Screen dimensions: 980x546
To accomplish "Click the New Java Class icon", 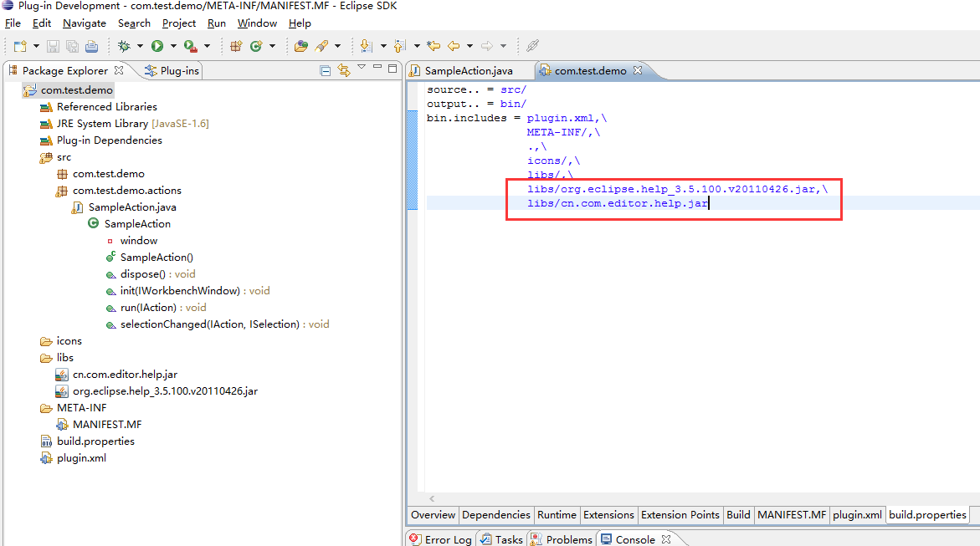I will tap(255, 46).
